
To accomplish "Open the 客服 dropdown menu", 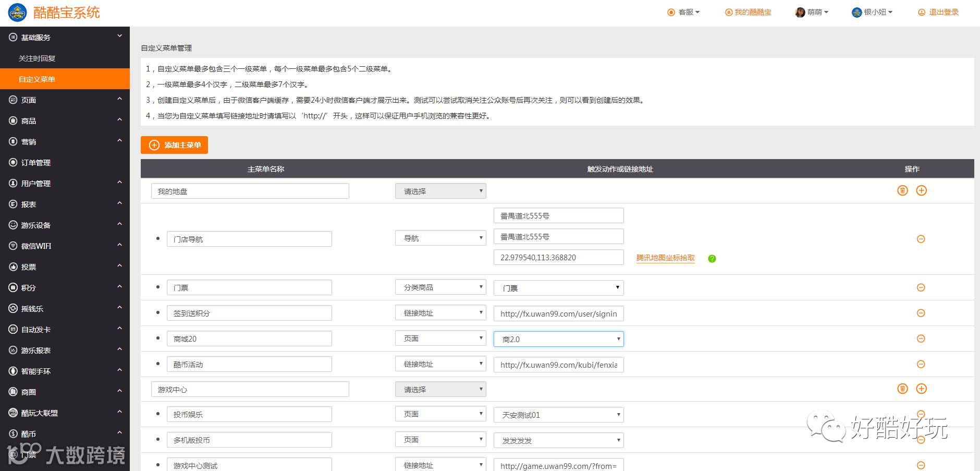I will pos(684,13).
